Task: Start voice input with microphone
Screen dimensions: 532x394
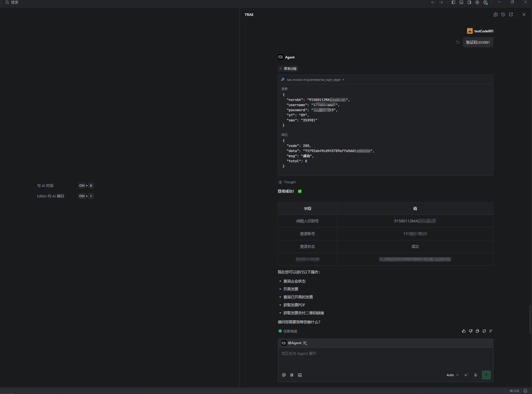Action: [476, 375]
